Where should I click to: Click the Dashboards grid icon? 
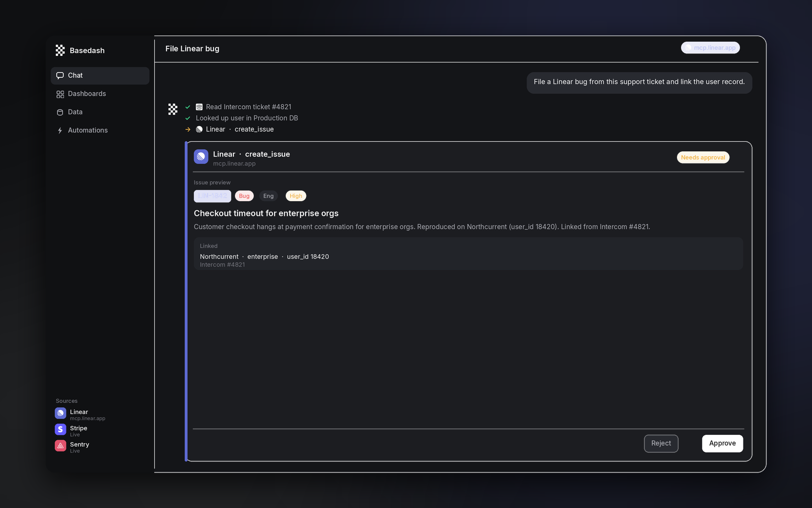click(x=60, y=94)
